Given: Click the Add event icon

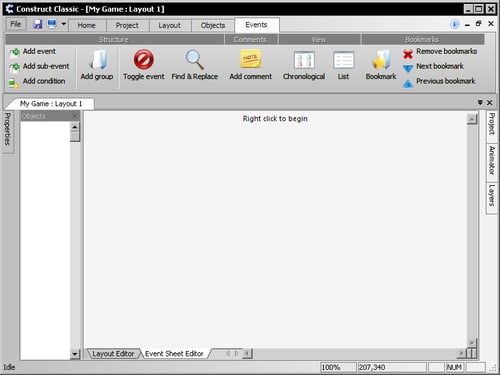Looking at the screenshot, I should click(x=15, y=52).
